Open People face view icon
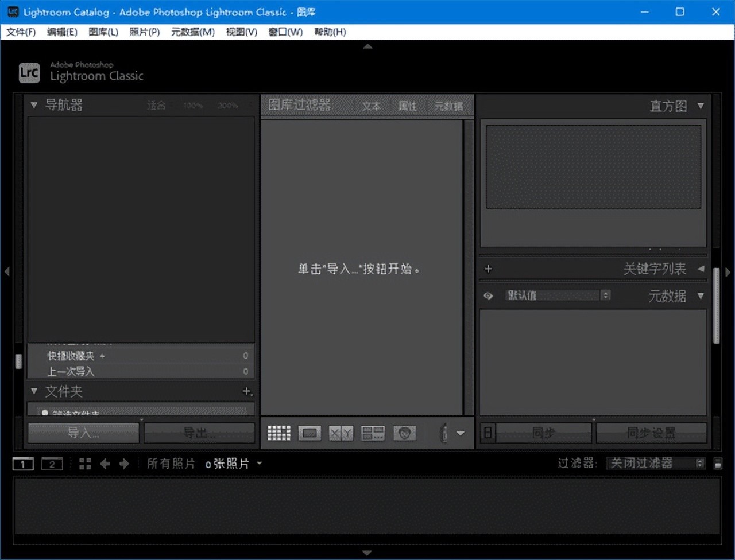 point(404,433)
